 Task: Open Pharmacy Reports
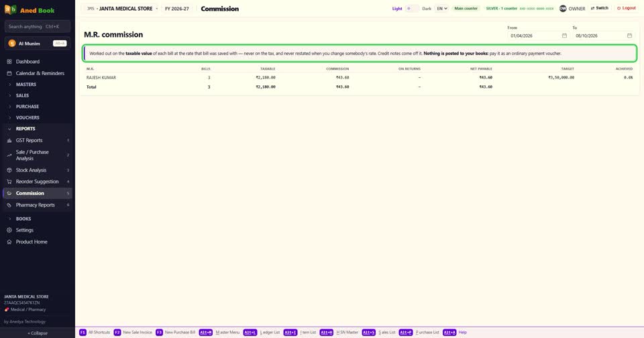coord(37,205)
